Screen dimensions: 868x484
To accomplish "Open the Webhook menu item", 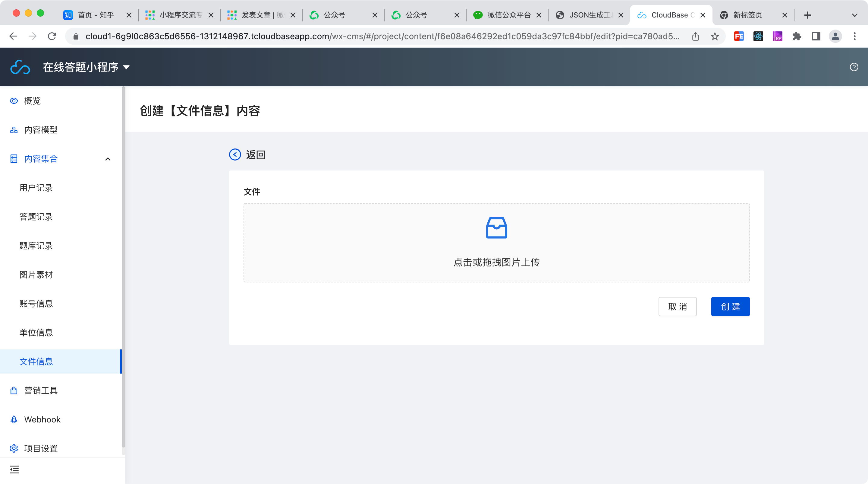I will (42, 419).
